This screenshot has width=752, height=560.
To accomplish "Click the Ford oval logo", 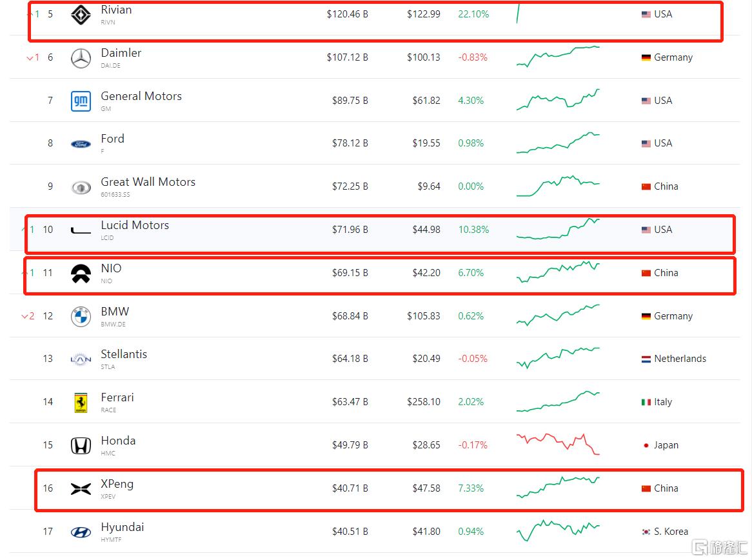I will pos(81,144).
